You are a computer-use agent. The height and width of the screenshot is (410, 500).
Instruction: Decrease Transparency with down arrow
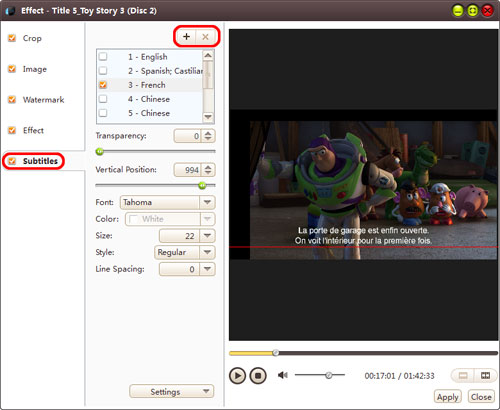click(x=208, y=139)
